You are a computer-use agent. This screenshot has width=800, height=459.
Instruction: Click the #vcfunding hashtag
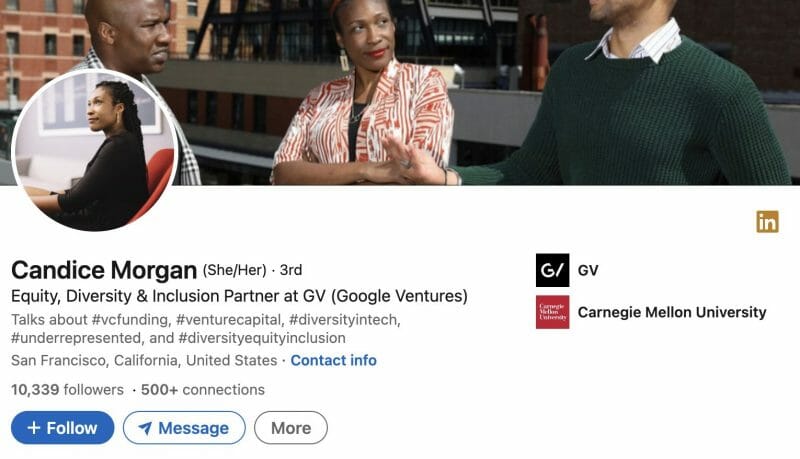(x=130, y=320)
